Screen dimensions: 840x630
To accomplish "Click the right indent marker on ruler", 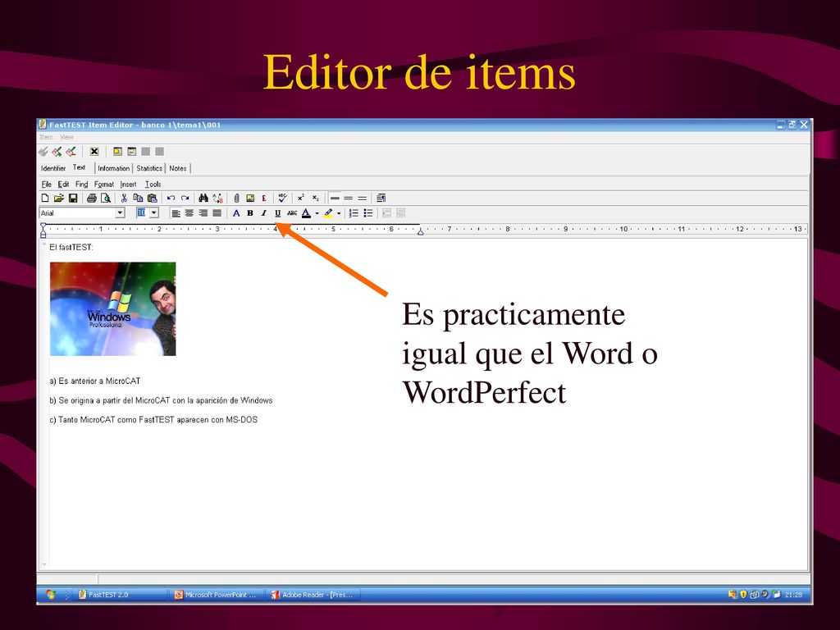I will [x=421, y=231].
